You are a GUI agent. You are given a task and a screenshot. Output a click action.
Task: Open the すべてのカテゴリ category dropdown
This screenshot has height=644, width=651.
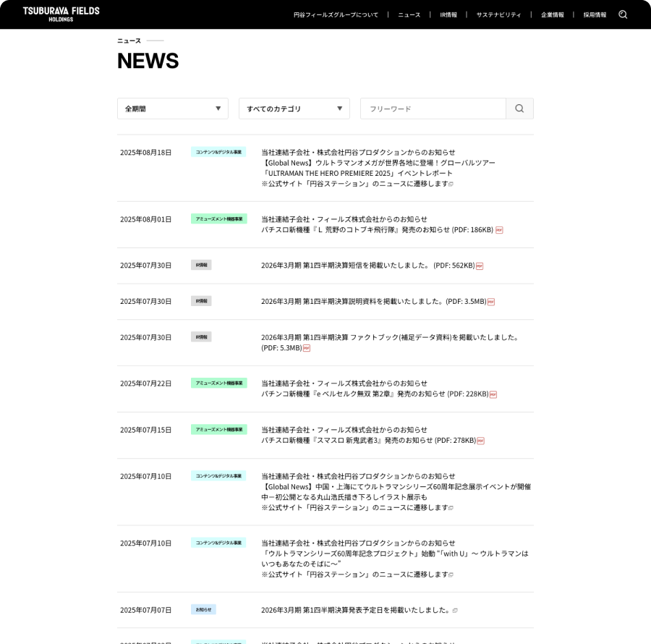294,109
